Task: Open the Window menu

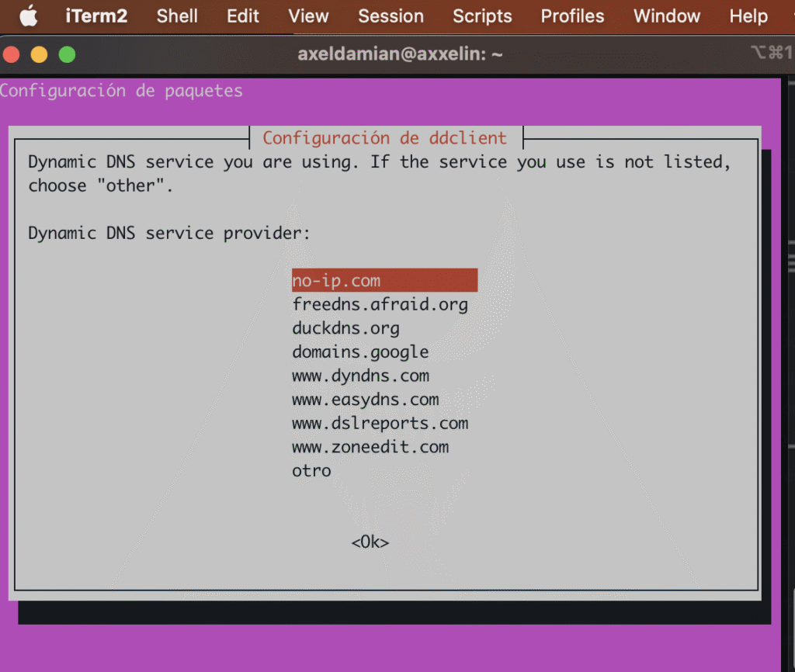Action: (x=667, y=16)
